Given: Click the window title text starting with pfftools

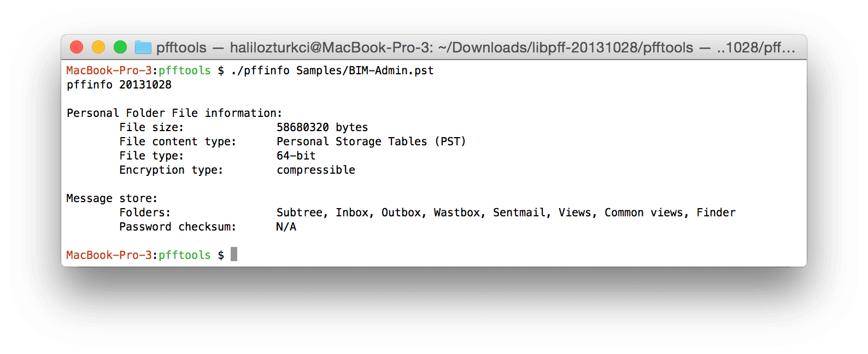Looking at the screenshot, I should tap(474, 48).
